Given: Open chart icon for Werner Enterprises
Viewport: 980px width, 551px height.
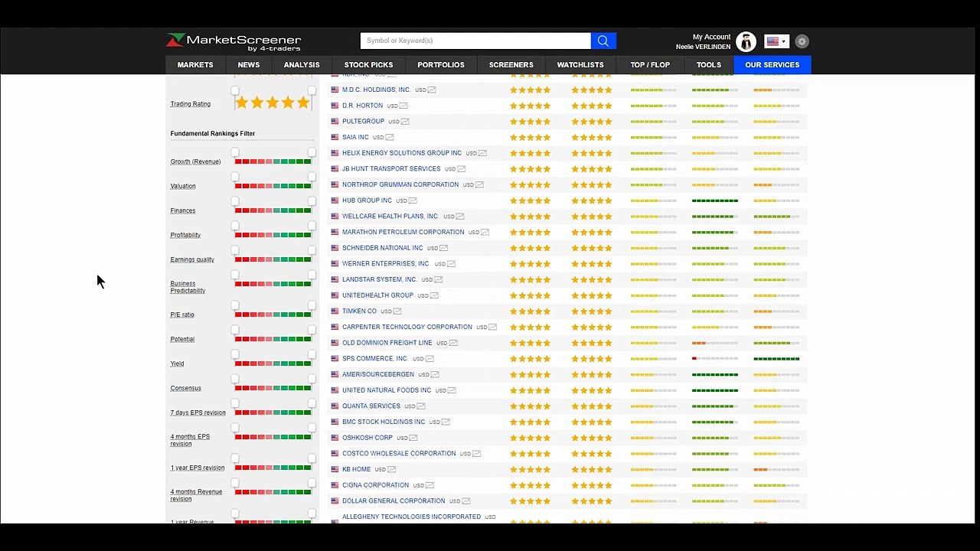Looking at the screenshot, I should pyautogui.click(x=451, y=264).
